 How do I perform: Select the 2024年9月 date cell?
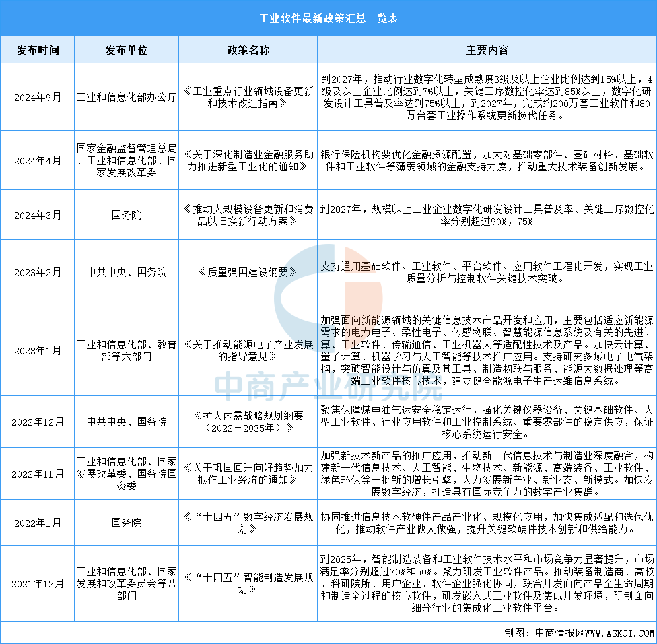[x=38, y=97]
